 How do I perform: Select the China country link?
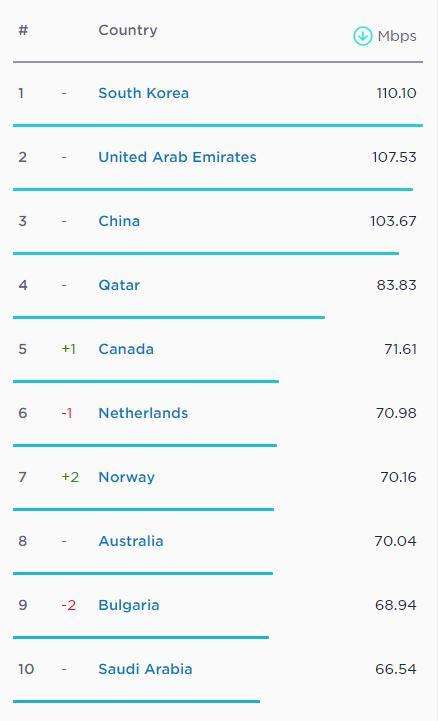pyautogui.click(x=119, y=221)
